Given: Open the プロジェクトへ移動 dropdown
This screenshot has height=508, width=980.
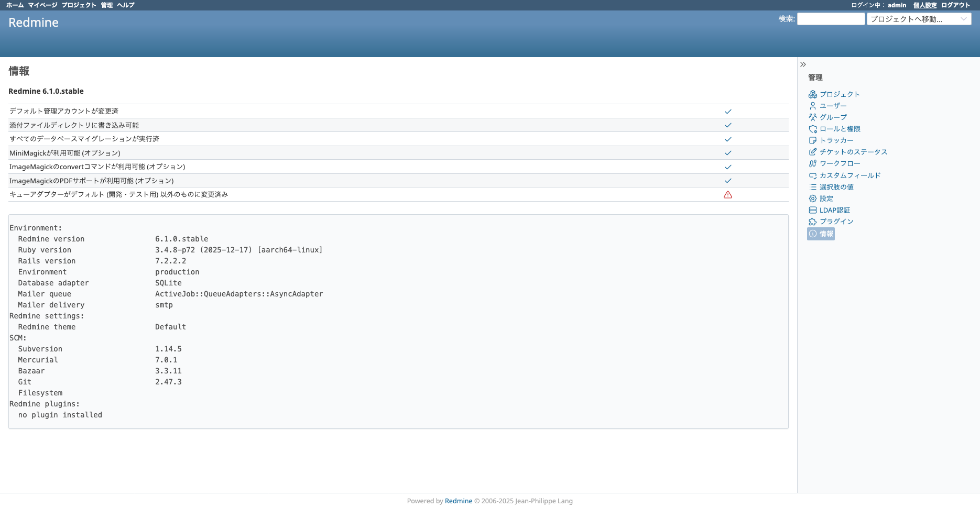Looking at the screenshot, I should [919, 19].
